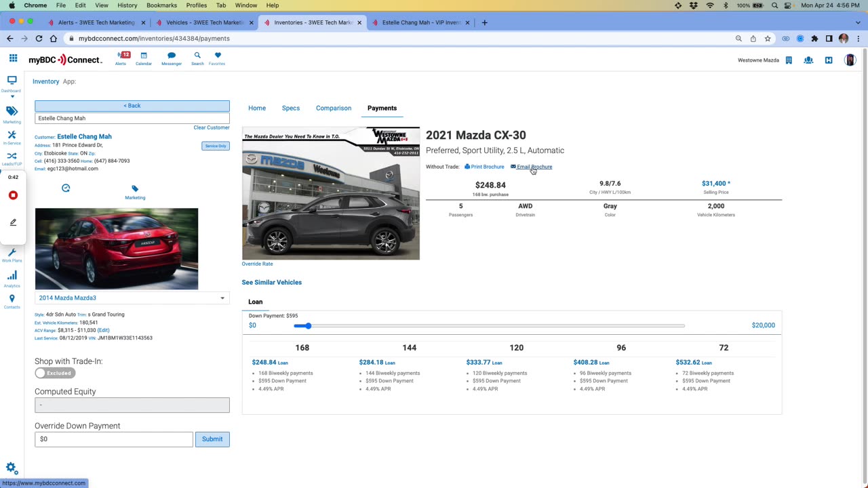Open the apps grid icon

(x=13, y=59)
